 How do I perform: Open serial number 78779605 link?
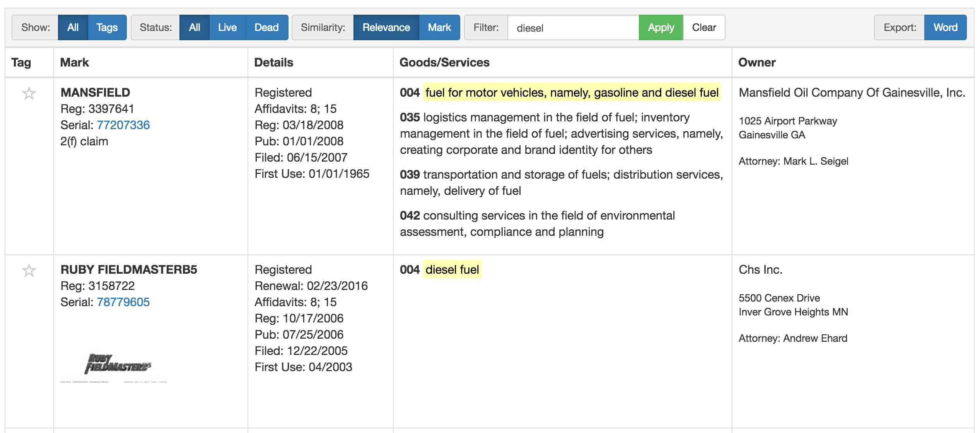pyautogui.click(x=123, y=302)
